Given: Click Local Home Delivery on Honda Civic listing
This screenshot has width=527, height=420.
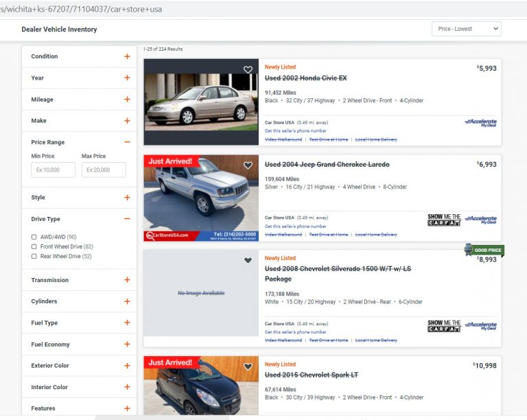Looking at the screenshot, I should [376, 139].
